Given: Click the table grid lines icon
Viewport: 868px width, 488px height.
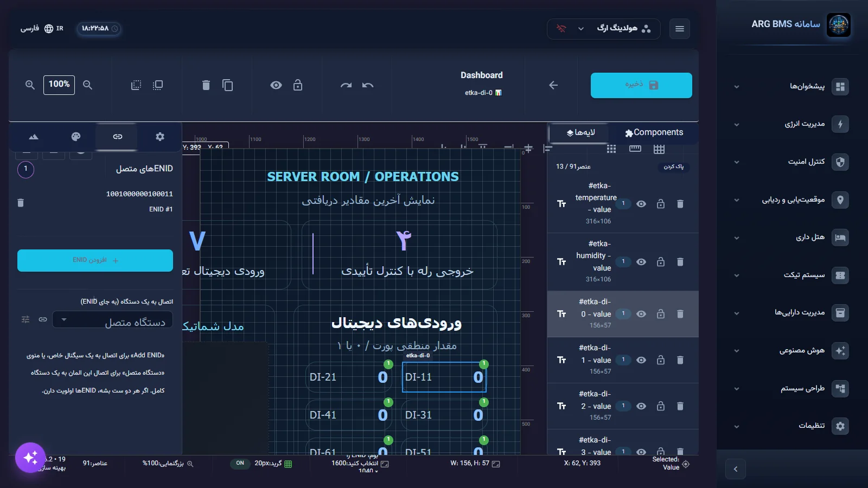Looking at the screenshot, I should point(659,149).
